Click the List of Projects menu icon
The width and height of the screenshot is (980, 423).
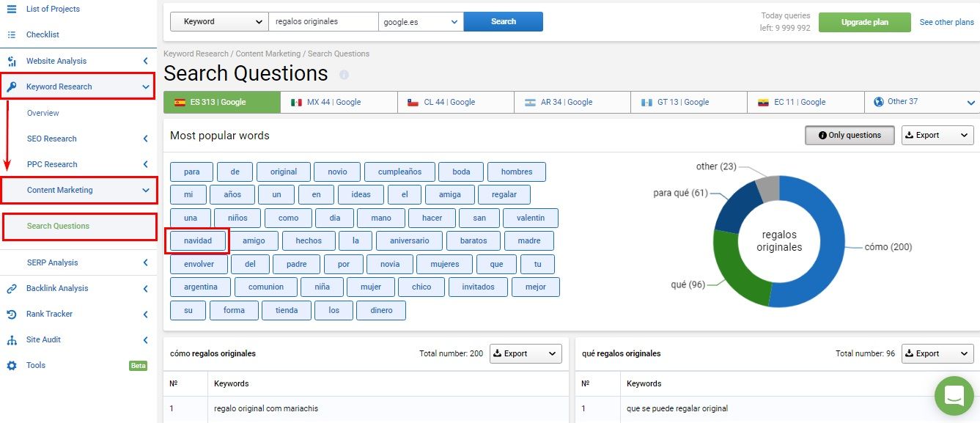click(x=12, y=9)
